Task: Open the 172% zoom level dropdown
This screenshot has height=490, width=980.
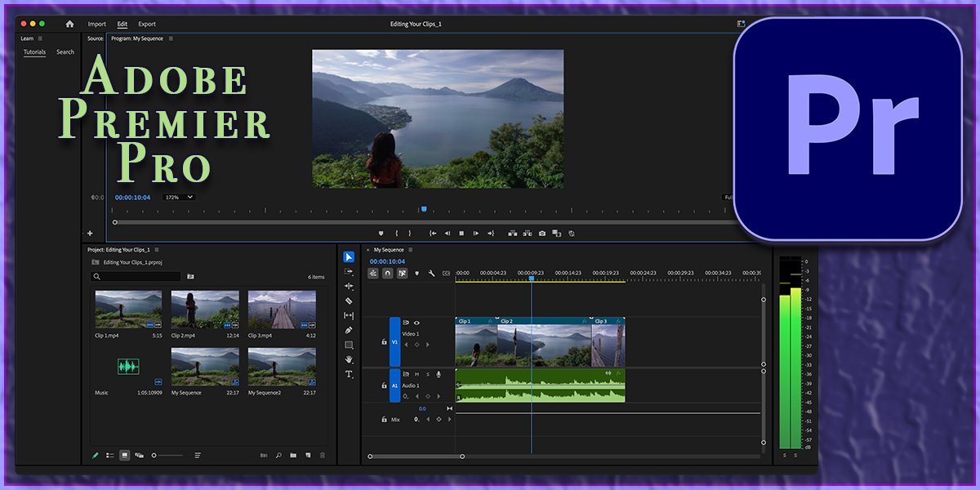Action: coord(180,197)
